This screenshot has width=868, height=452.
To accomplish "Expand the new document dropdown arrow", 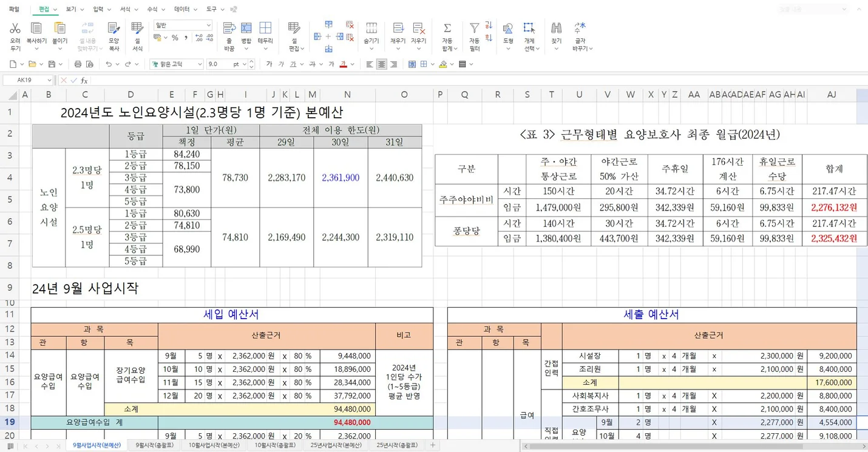I will [x=22, y=64].
